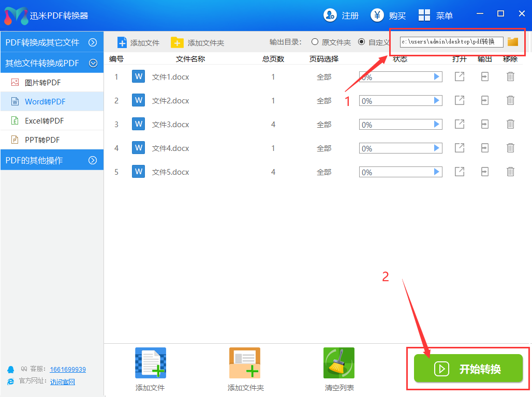Select the 自定义 radio button
The image size is (532, 397).
361,42
